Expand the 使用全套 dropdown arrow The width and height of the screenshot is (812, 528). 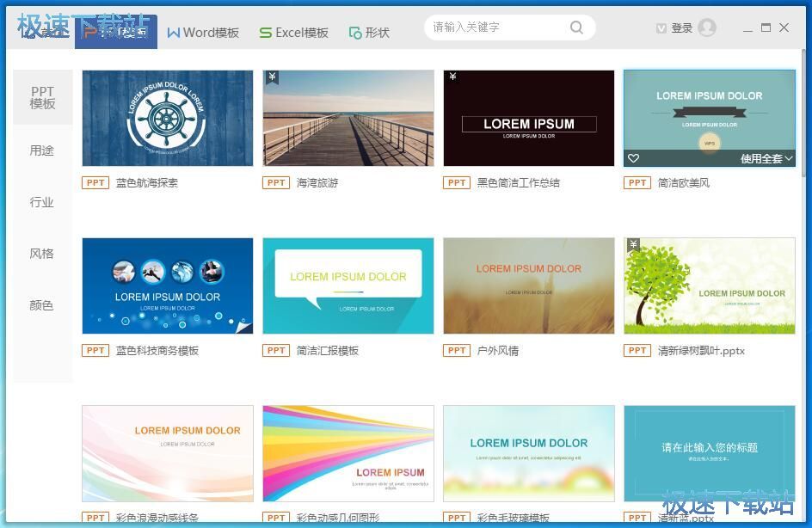[x=789, y=158]
